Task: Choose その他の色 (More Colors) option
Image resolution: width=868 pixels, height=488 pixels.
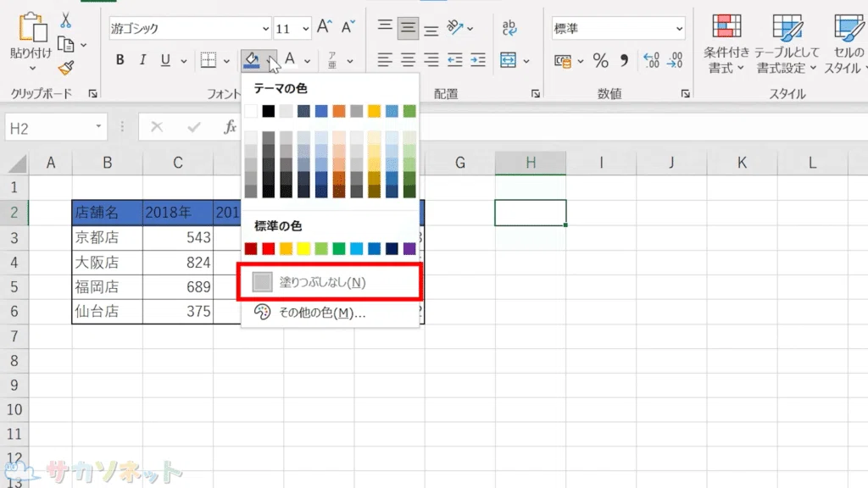Action: 330,313
